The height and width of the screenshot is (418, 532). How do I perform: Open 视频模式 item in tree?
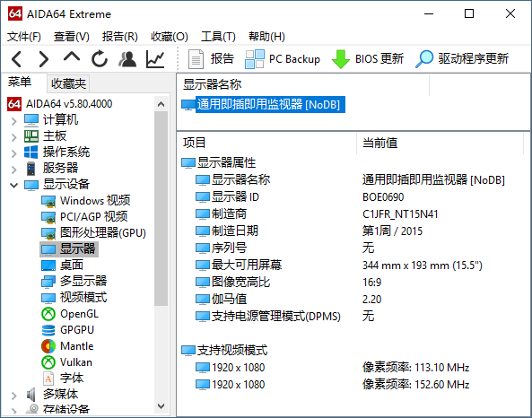74,298
